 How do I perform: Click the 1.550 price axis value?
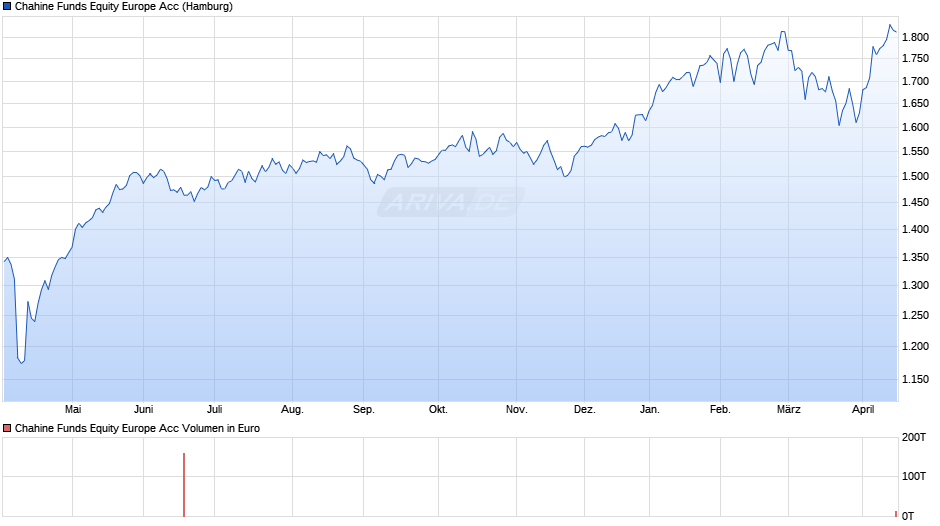(x=915, y=152)
